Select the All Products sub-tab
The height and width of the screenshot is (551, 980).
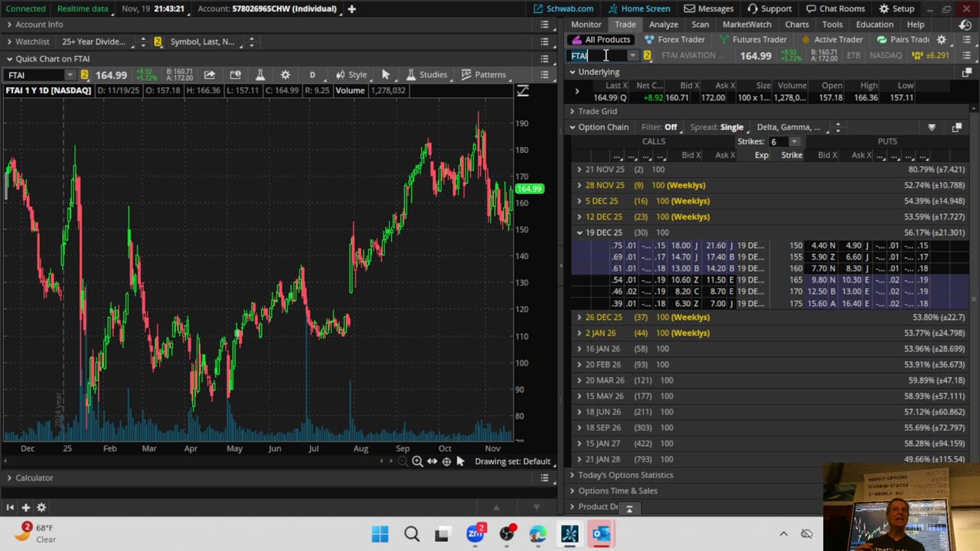pos(601,40)
